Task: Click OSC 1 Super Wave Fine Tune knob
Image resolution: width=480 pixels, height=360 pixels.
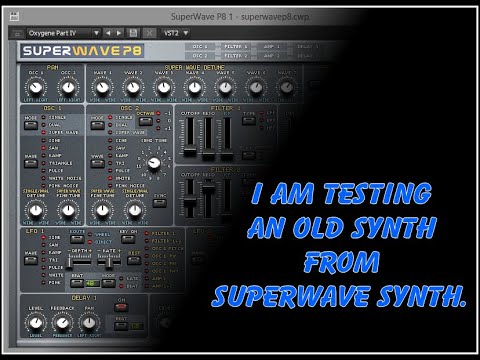Action: tap(68, 210)
